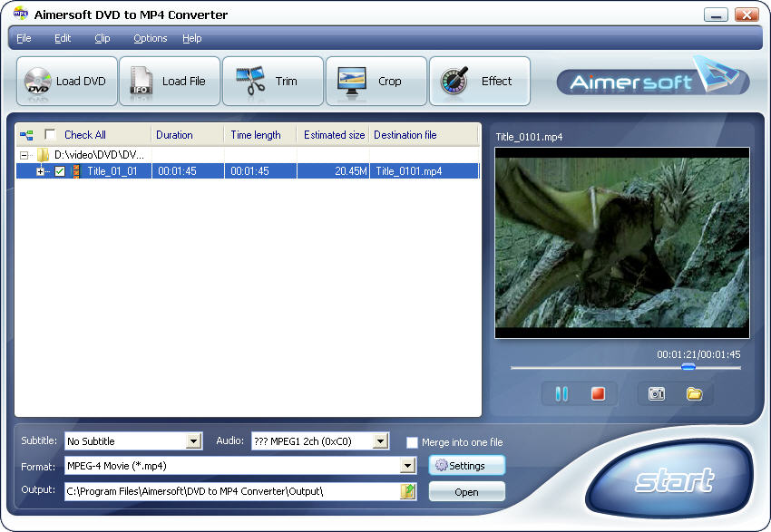Screen dimensions: 771x532
Task: Click the video preview image
Action: (x=622, y=243)
